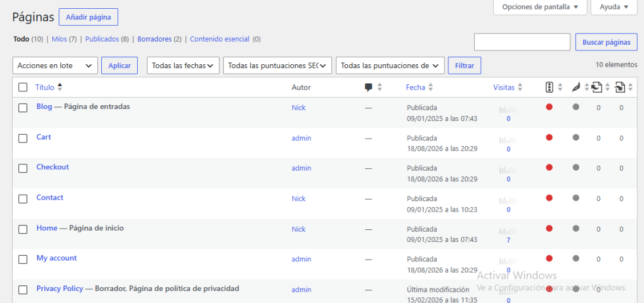Click the sort arrows beside readability icon
The image size is (644, 303).
tap(587, 87)
